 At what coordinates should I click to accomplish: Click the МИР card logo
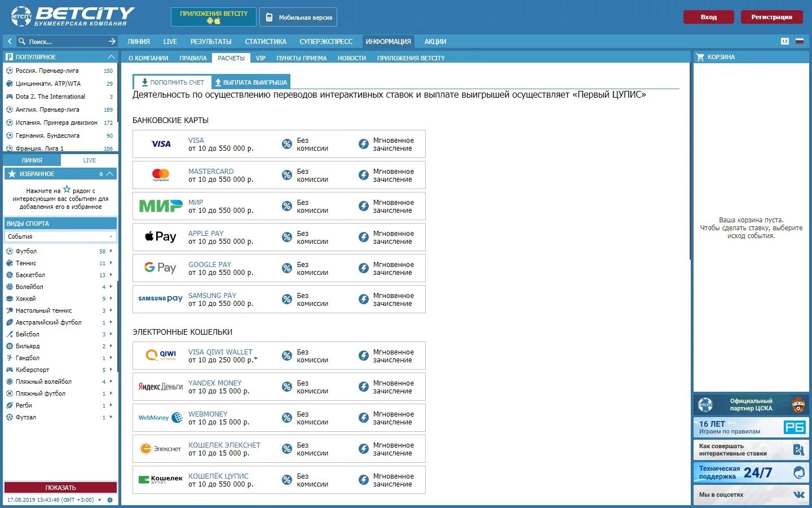161,206
